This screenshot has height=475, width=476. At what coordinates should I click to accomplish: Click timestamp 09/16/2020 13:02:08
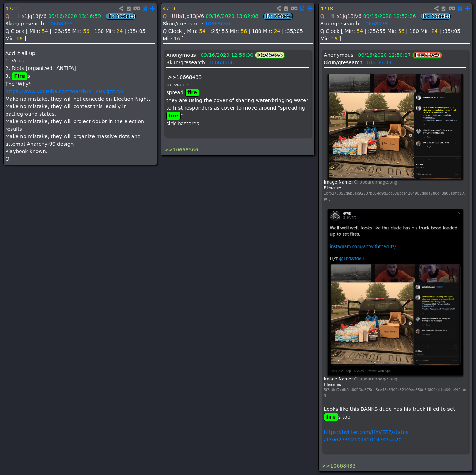[232, 16]
